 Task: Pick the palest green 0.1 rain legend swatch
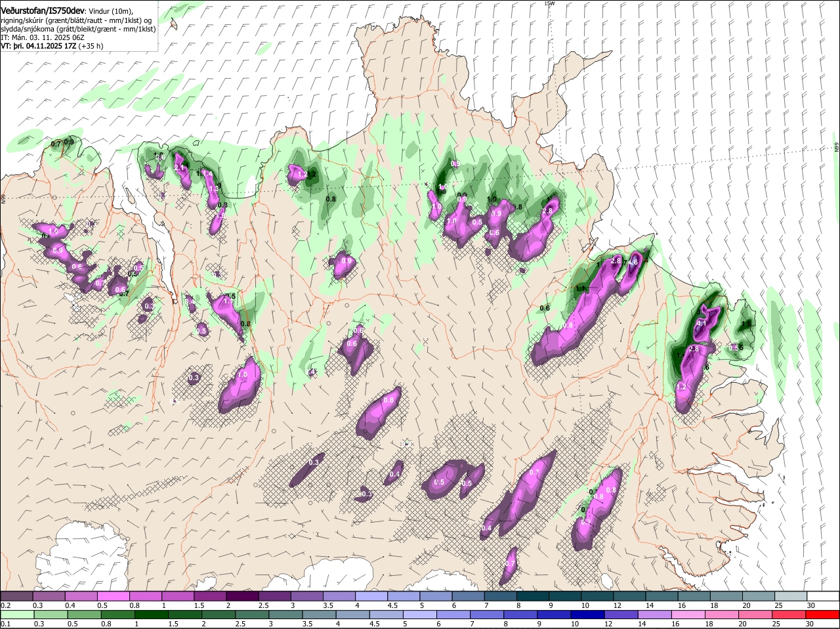[17, 614]
